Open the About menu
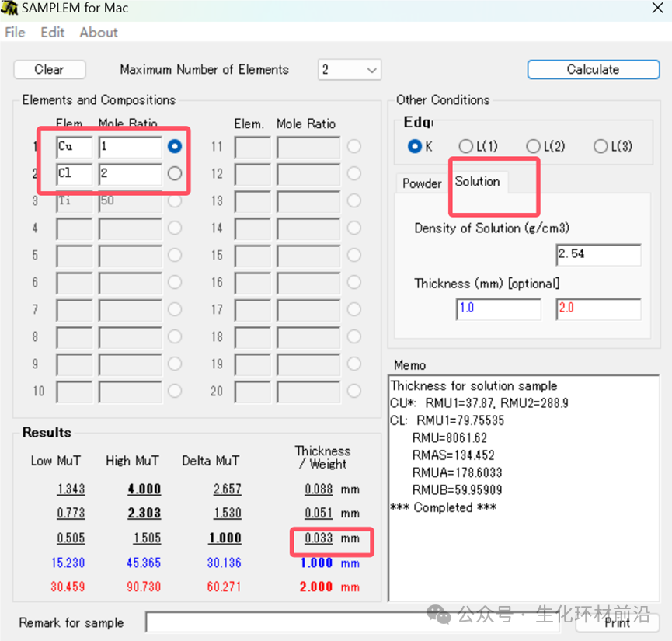This screenshot has height=641, width=672. pos(99,32)
